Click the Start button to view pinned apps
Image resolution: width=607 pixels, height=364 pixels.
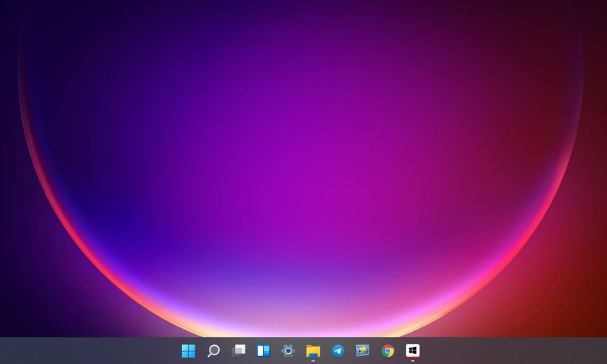point(188,351)
